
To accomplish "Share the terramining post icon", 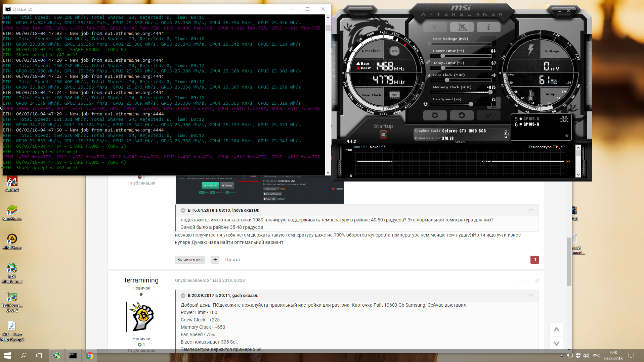I will coord(537,280).
